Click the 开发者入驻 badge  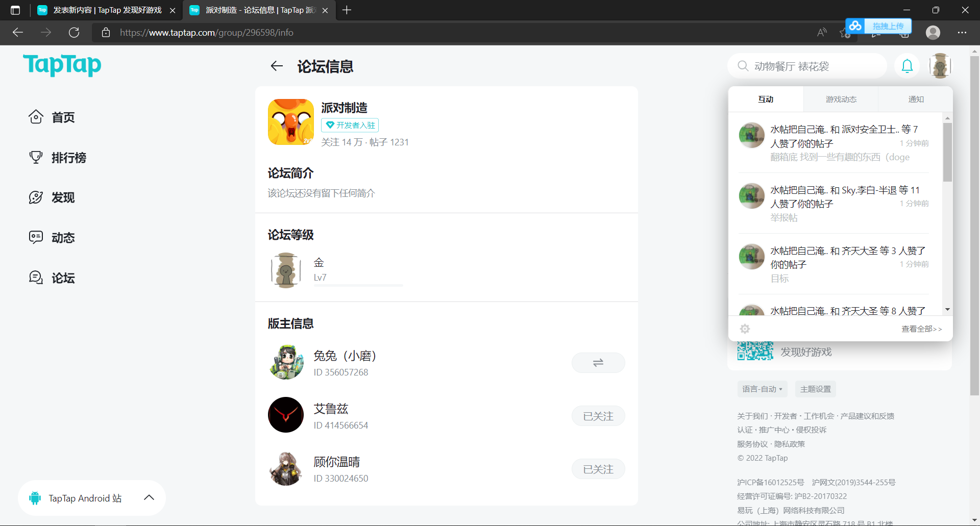tap(350, 125)
